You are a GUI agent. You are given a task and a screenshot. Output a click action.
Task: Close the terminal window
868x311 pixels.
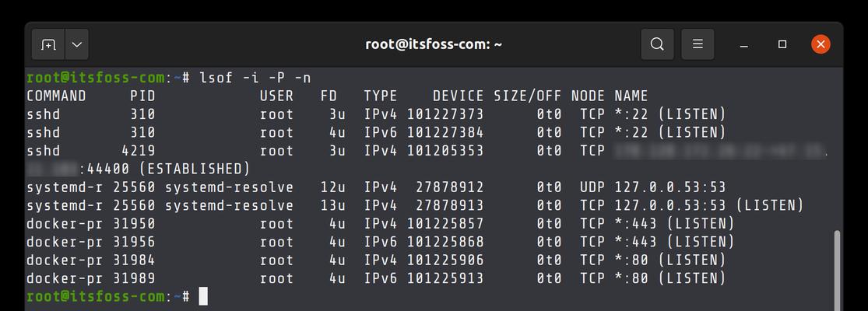820,44
